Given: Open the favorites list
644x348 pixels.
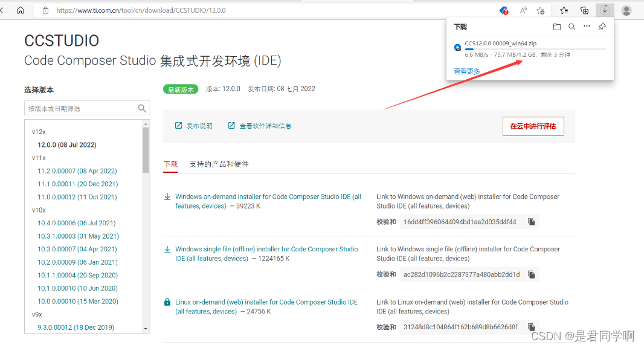Looking at the screenshot, I should pyautogui.click(x=564, y=10).
